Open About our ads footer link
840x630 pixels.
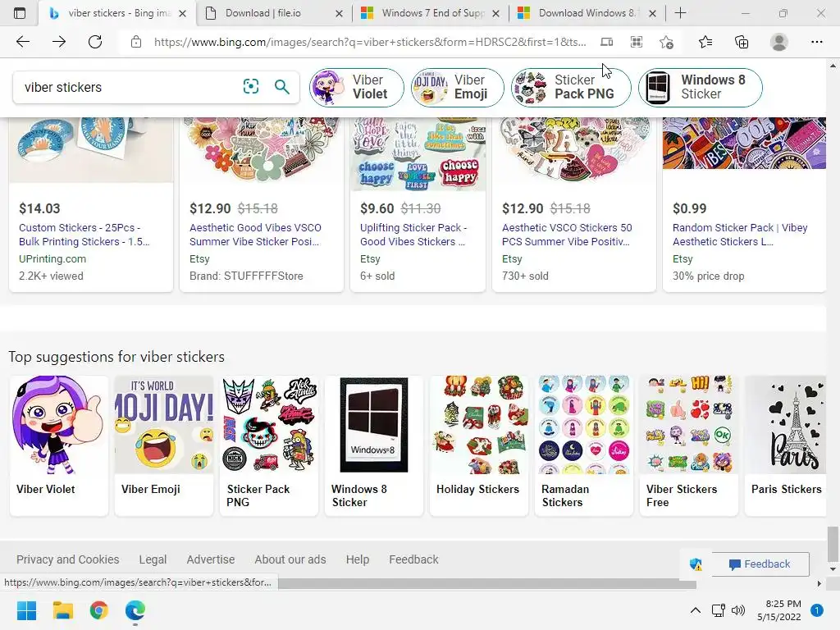tap(290, 559)
